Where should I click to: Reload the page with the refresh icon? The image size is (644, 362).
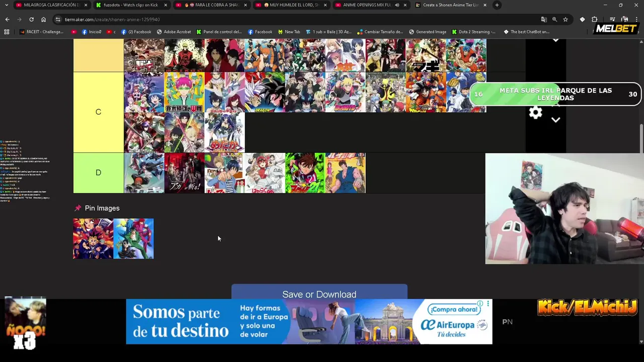pyautogui.click(x=31, y=19)
